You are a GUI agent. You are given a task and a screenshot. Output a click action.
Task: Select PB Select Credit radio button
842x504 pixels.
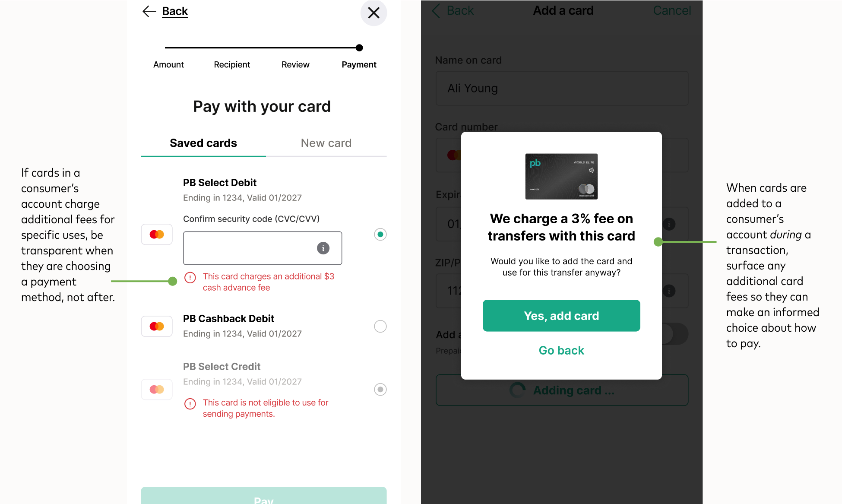tap(380, 390)
